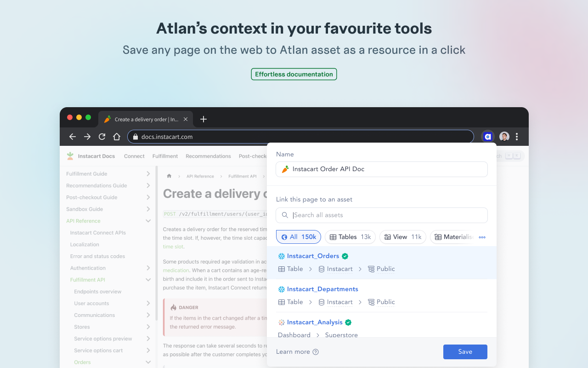Open the browser three-dot menu
The width and height of the screenshot is (588, 368).
tap(517, 137)
